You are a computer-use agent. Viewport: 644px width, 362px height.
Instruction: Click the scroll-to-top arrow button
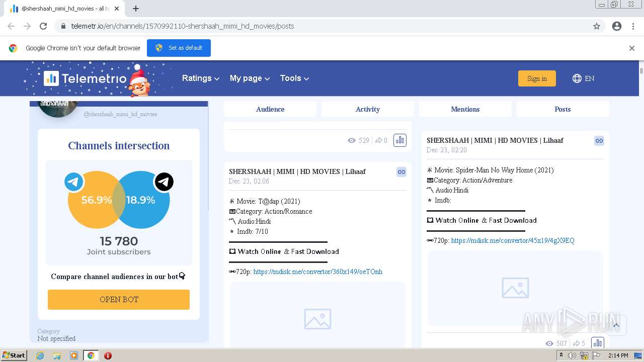(x=616, y=325)
